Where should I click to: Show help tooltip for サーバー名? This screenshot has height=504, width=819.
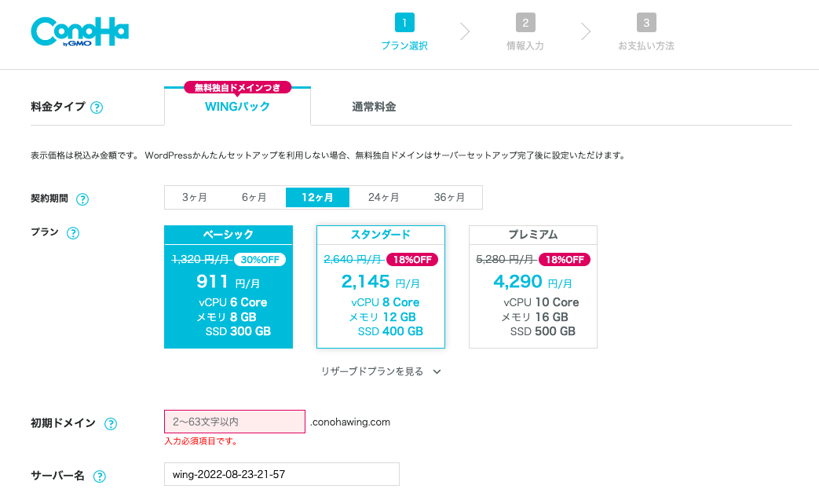[100, 477]
